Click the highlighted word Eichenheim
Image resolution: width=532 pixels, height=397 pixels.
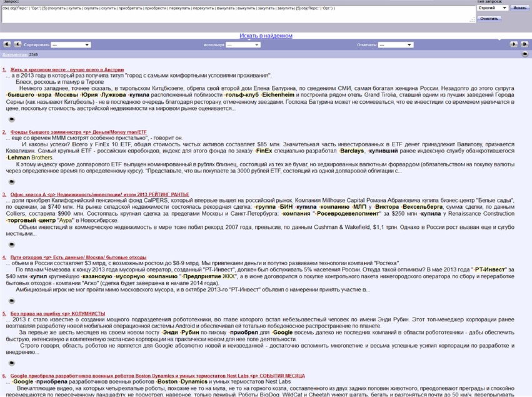click(x=278, y=95)
